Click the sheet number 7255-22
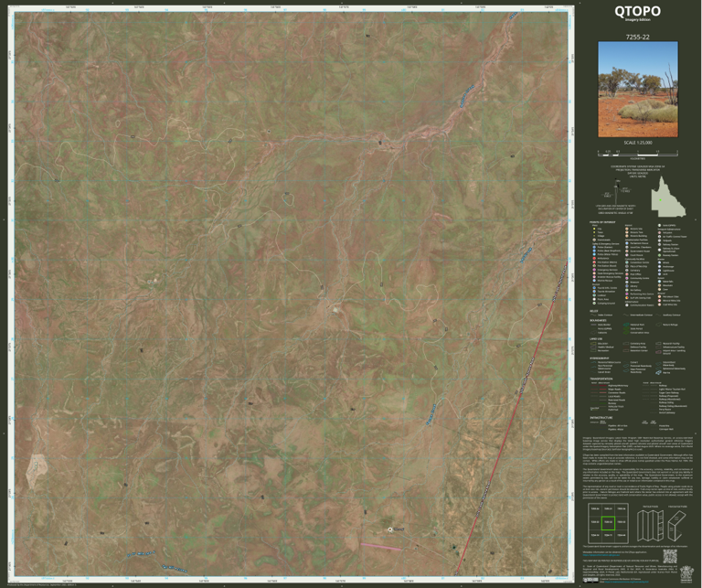 (637, 37)
